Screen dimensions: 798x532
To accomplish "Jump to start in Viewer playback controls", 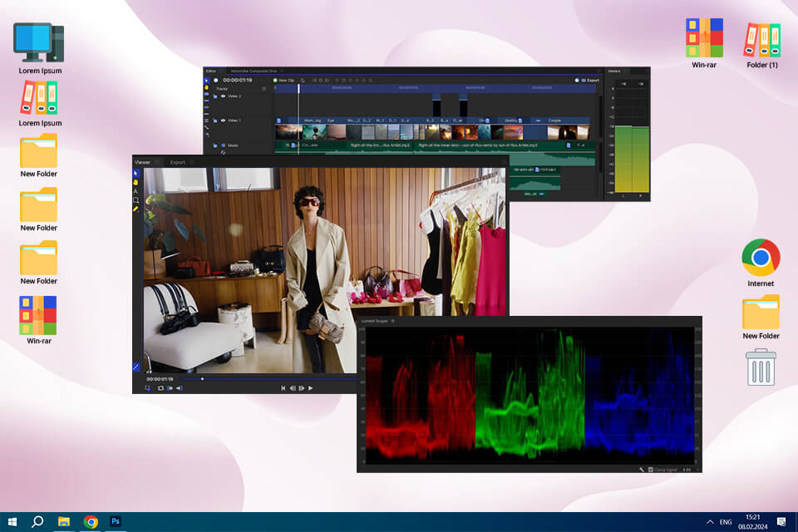I will click(x=283, y=388).
